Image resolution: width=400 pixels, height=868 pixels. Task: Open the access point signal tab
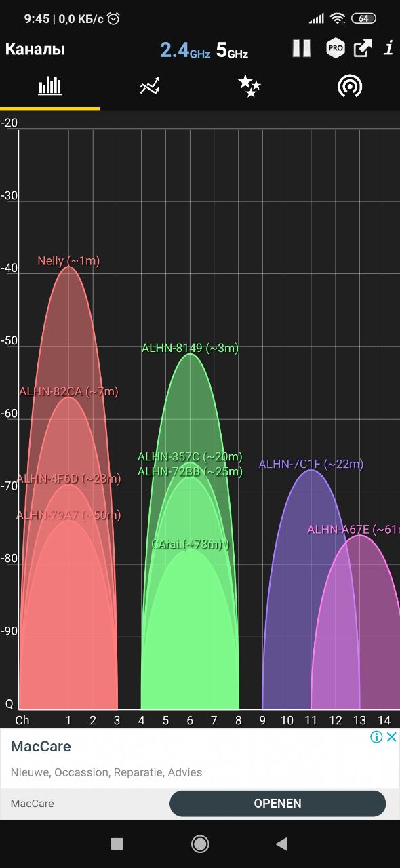click(350, 86)
